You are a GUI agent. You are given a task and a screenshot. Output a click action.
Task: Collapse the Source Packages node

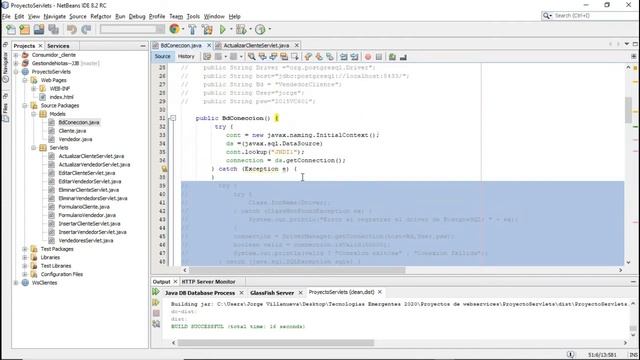click(x=25, y=105)
